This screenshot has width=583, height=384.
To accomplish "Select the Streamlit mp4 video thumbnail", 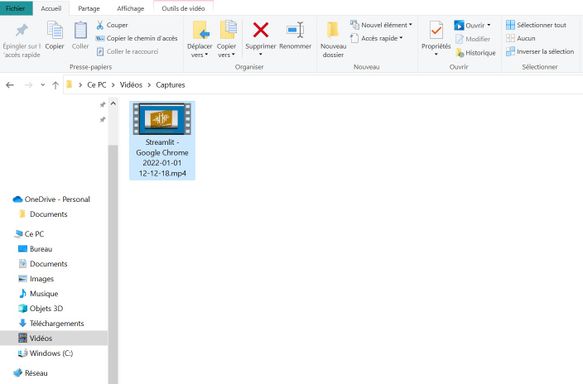I will click(162, 119).
